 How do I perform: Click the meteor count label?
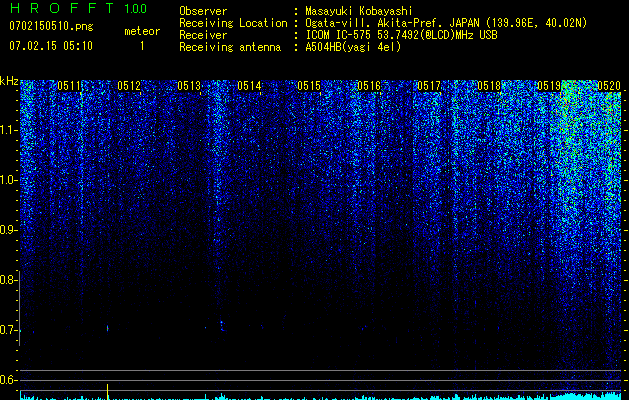pos(142,31)
